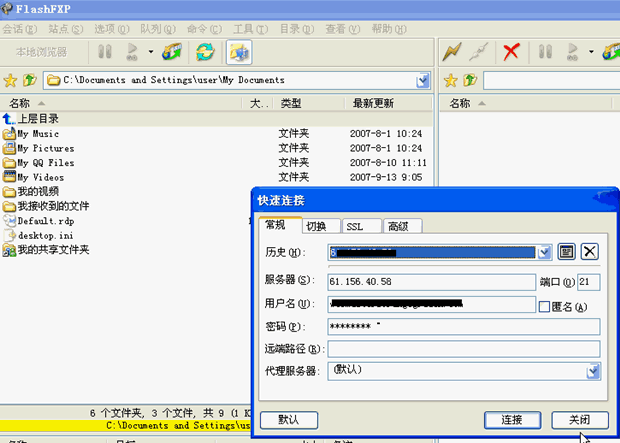Switch to the SSL tab
Screen dimensions: 620x443
(361, 226)
